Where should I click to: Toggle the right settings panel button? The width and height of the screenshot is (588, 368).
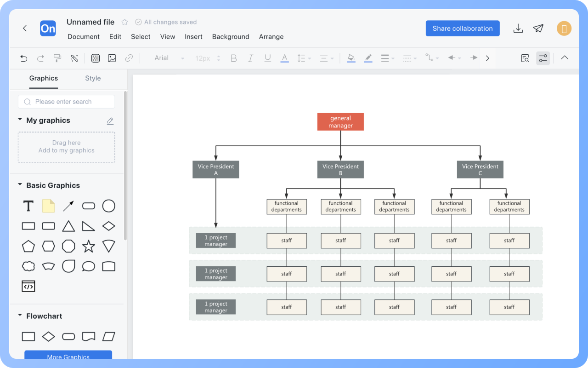tap(543, 58)
